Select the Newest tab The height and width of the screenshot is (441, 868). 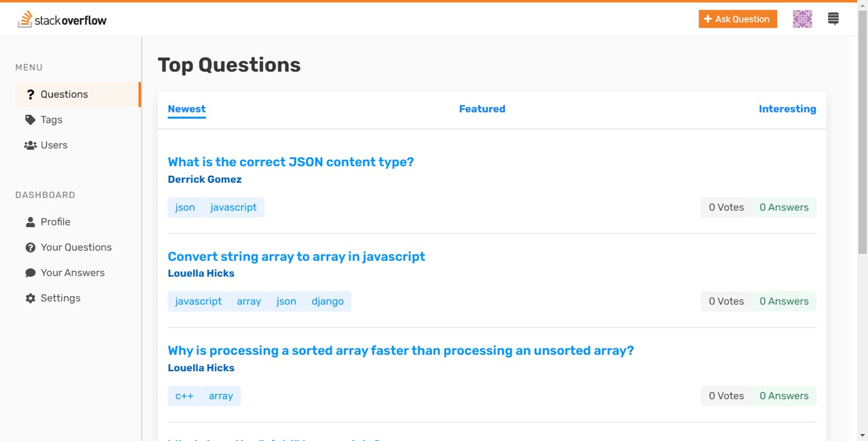(186, 108)
